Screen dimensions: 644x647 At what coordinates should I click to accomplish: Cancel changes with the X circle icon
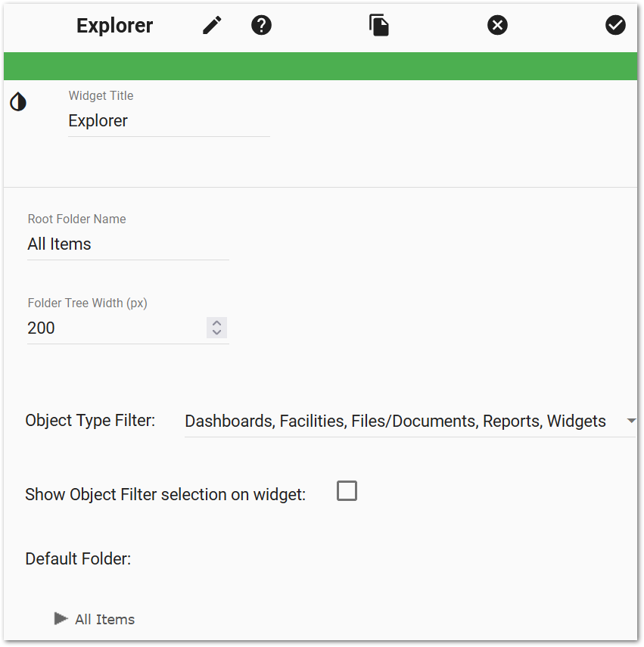coord(497,25)
